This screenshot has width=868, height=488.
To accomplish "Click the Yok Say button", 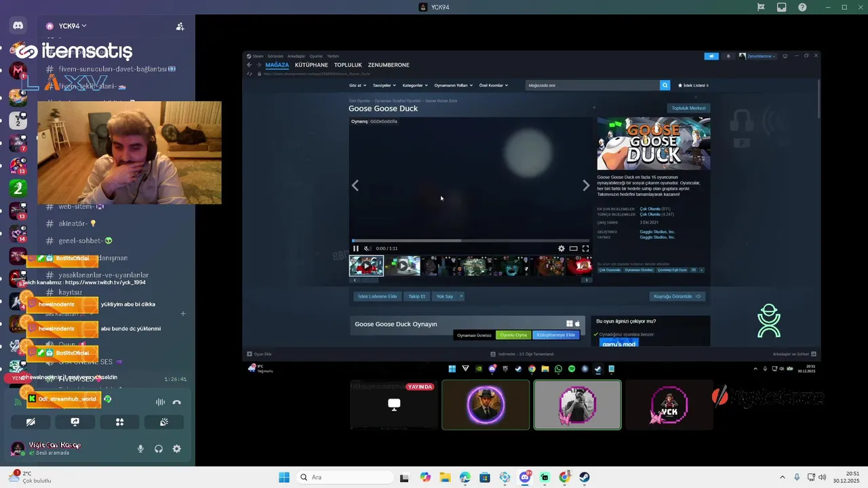I will 444,296.
